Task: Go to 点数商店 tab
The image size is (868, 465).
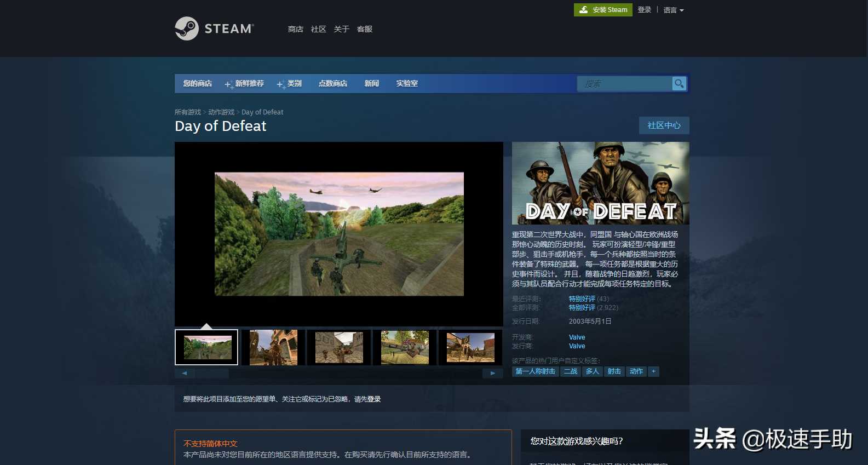Action: click(x=332, y=83)
